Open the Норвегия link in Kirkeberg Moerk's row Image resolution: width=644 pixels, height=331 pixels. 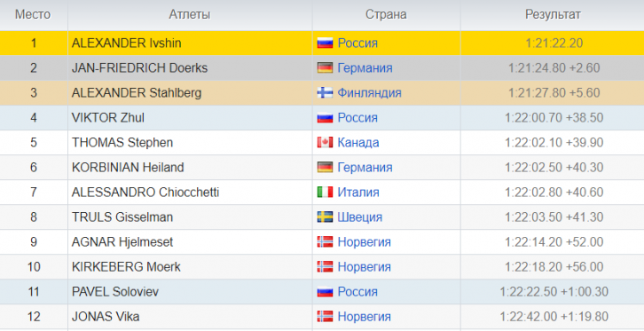tap(364, 267)
